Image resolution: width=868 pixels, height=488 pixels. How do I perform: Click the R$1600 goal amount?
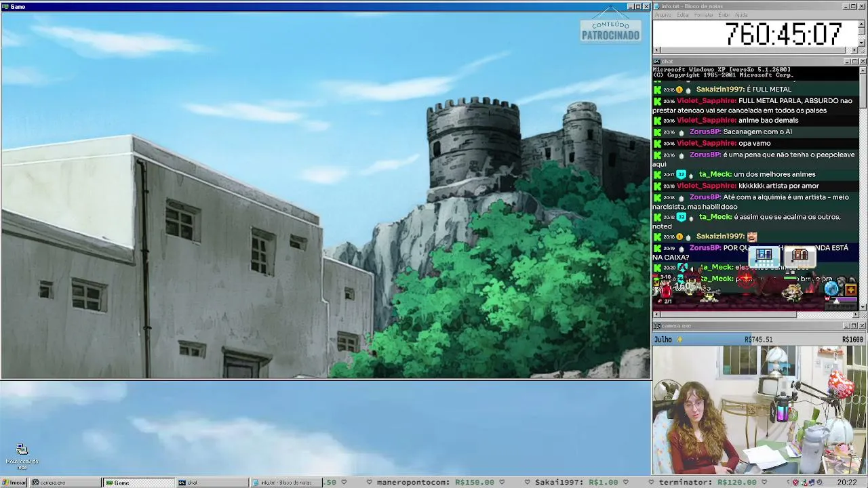852,340
